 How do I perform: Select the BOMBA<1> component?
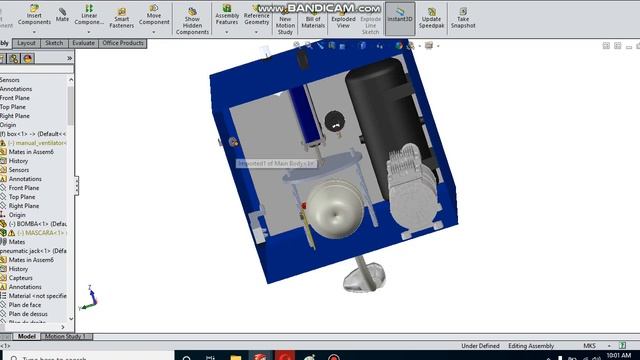(x=33, y=224)
